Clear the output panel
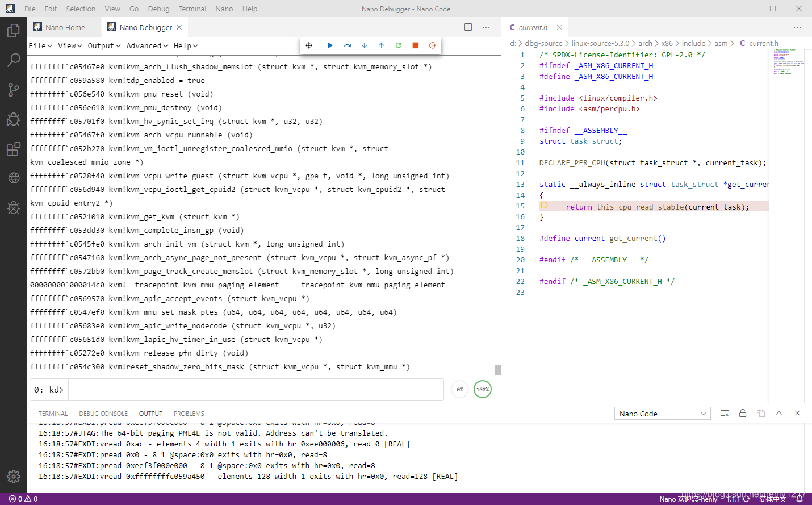812x505 pixels. [725, 413]
